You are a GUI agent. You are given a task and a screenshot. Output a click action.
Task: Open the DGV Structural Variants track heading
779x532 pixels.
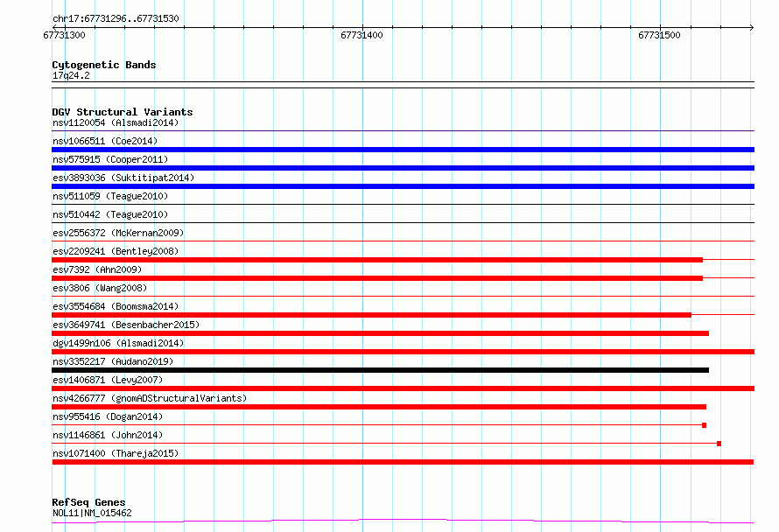(x=123, y=112)
